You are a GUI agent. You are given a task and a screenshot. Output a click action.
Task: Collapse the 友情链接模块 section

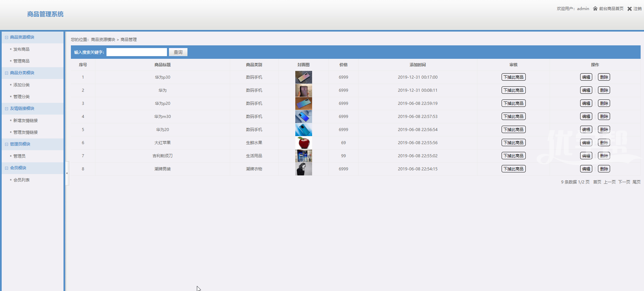coord(6,109)
